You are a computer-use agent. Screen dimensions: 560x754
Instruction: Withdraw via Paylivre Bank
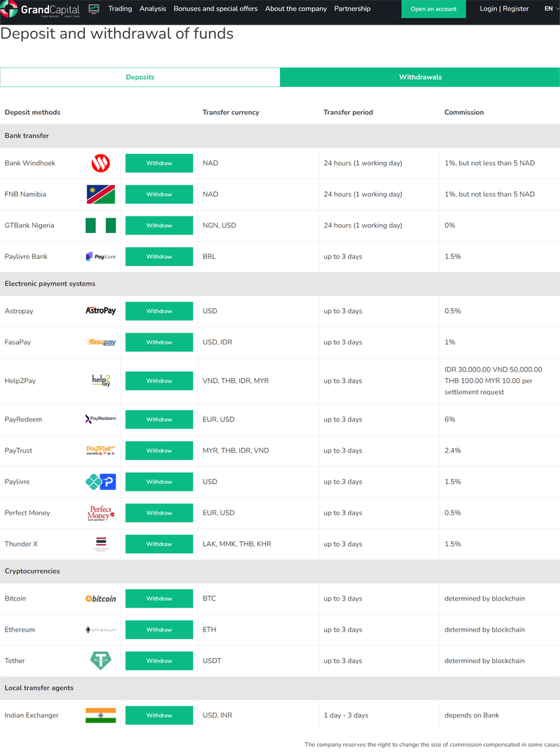point(159,257)
